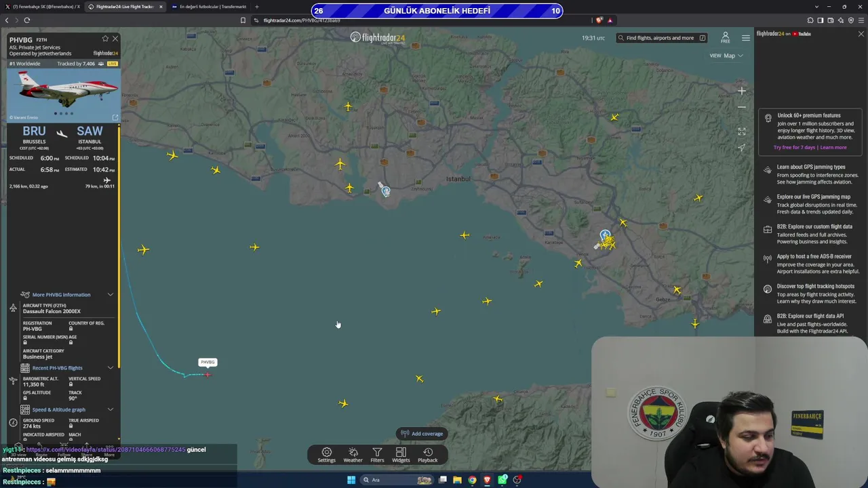This screenshot has height=488, width=868.
Task: Click the Istanbul Airport pin near Bakırköy
Action: (x=386, y=191)
